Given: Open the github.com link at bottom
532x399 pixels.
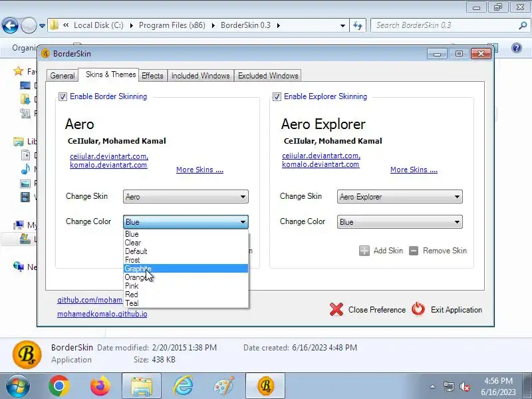Looking at the screenshot, I should [x=90, y=300].
